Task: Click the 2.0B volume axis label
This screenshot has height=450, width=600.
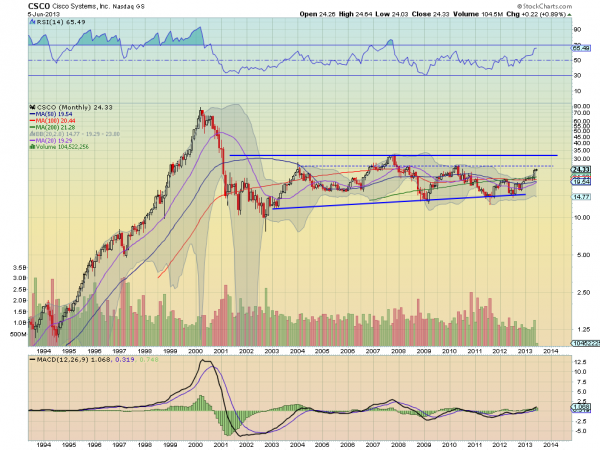Action: pos(19,300)
